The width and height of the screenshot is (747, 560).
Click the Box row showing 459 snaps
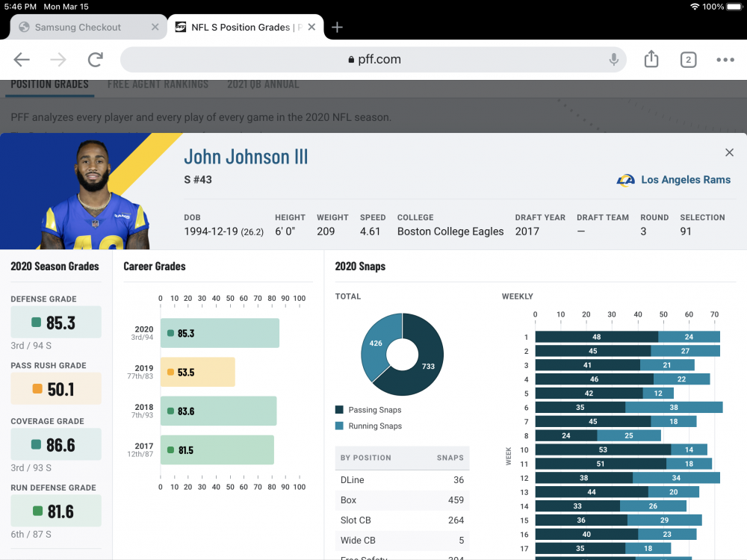click(402, 500)
